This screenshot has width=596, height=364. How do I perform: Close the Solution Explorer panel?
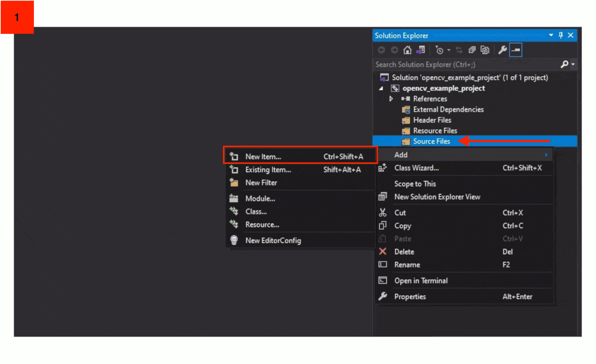(x=570, y=35)
